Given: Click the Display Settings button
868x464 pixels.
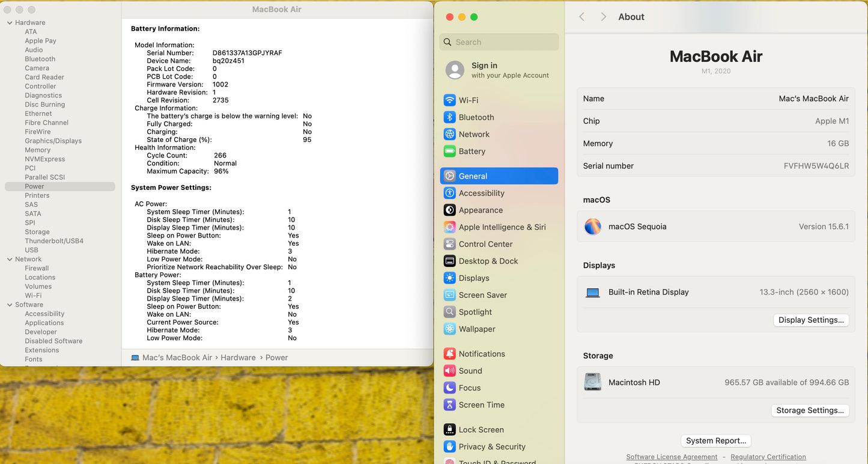Looking at the screenshot, I should (x=811, y=320).
